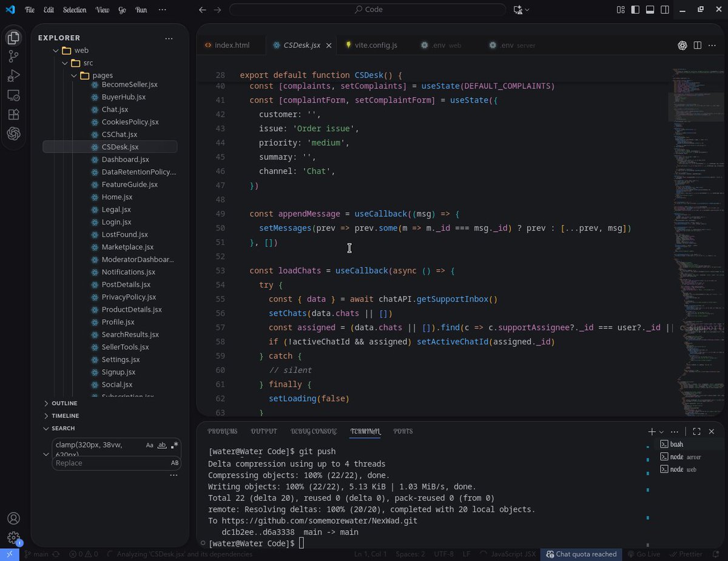The image size is (728, 561).
Task: Open Dashboard.jsx in the explorer
Action: click(x=125, y=160)
